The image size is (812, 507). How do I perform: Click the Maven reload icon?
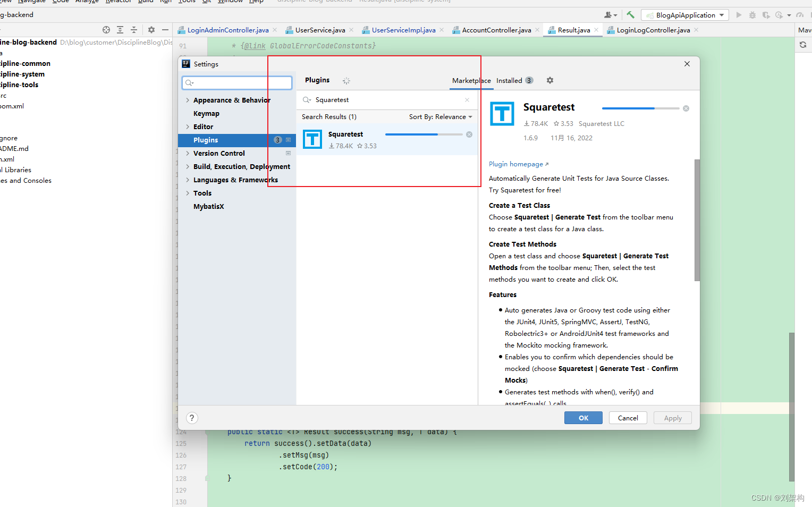[x=803, y=45]
